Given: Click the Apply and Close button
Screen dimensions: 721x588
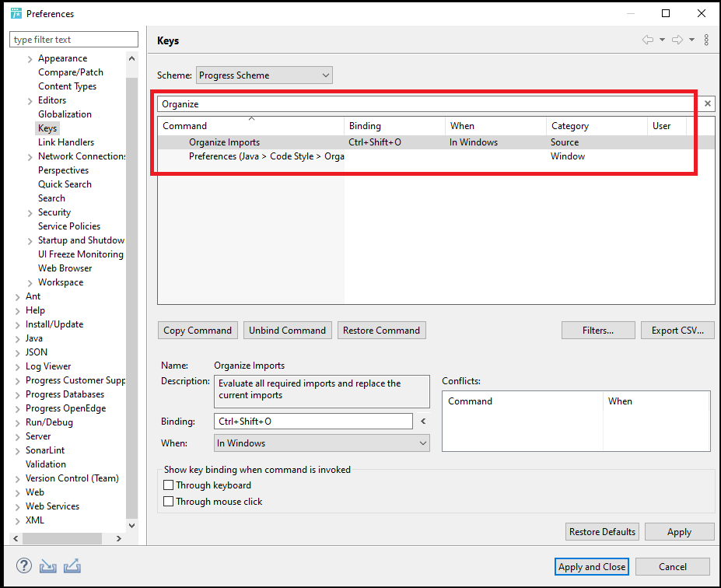Looking at the screenshot, I should point(592,566).
